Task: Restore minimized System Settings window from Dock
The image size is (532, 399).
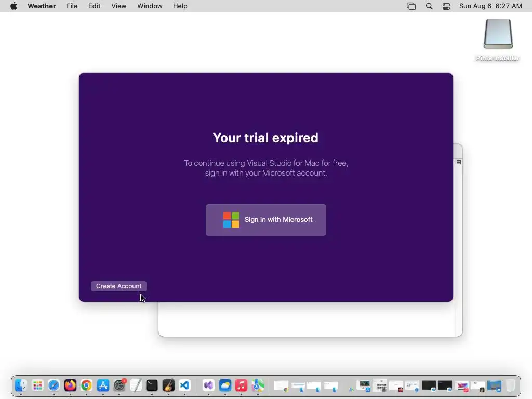Action: [x=380, y=386]
